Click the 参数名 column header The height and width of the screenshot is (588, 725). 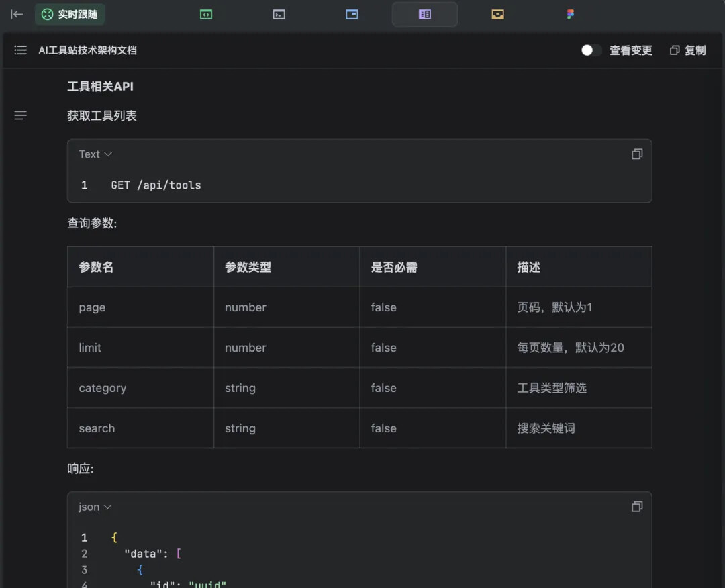pyautogui.click(x=96, y=267)
